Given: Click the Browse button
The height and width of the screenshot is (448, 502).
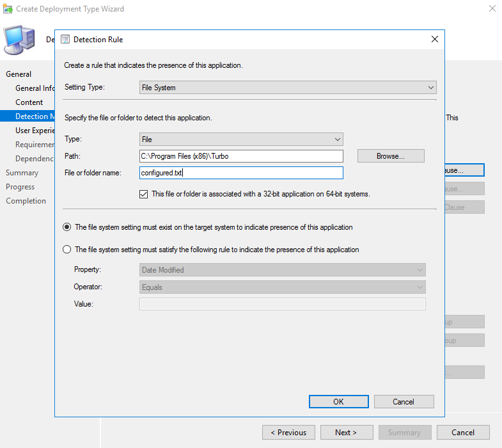Looking at the screenshot, I should pyautogui.click(x=390, y=156).
